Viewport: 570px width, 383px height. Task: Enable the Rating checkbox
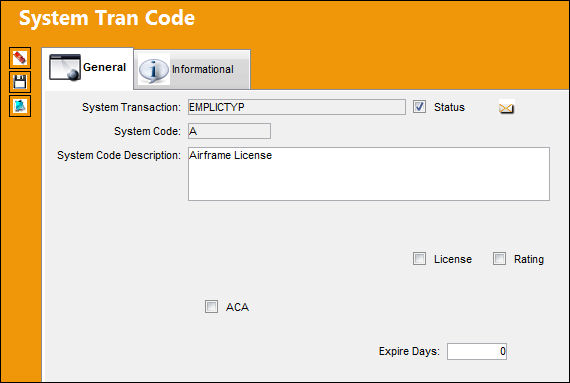[499, 259]
